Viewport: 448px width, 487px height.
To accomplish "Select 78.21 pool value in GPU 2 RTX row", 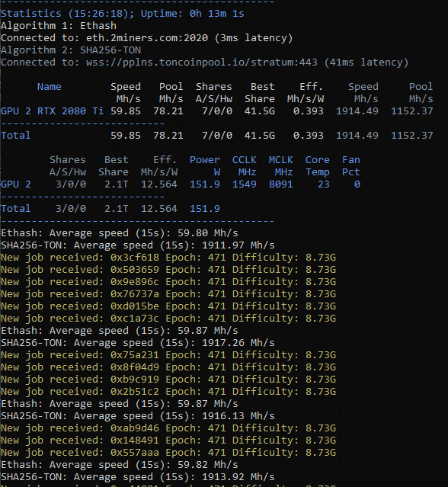I will 168,111.
